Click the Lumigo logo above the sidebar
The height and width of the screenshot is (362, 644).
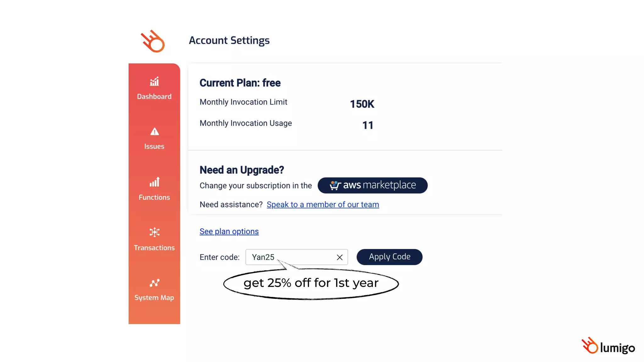pos(153,41)
